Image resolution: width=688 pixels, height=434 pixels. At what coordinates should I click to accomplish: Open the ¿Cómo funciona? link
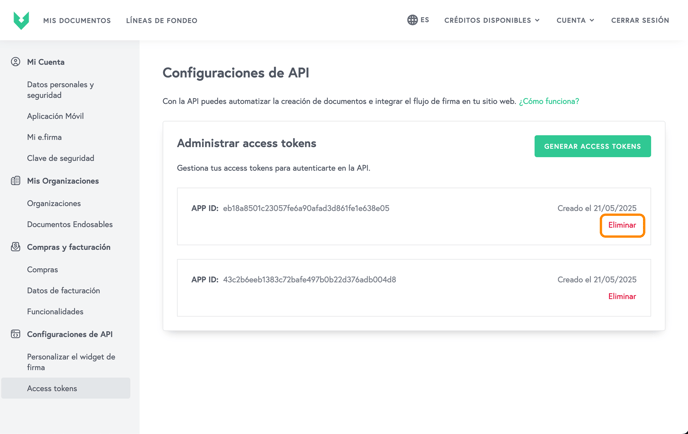point(548,101)
